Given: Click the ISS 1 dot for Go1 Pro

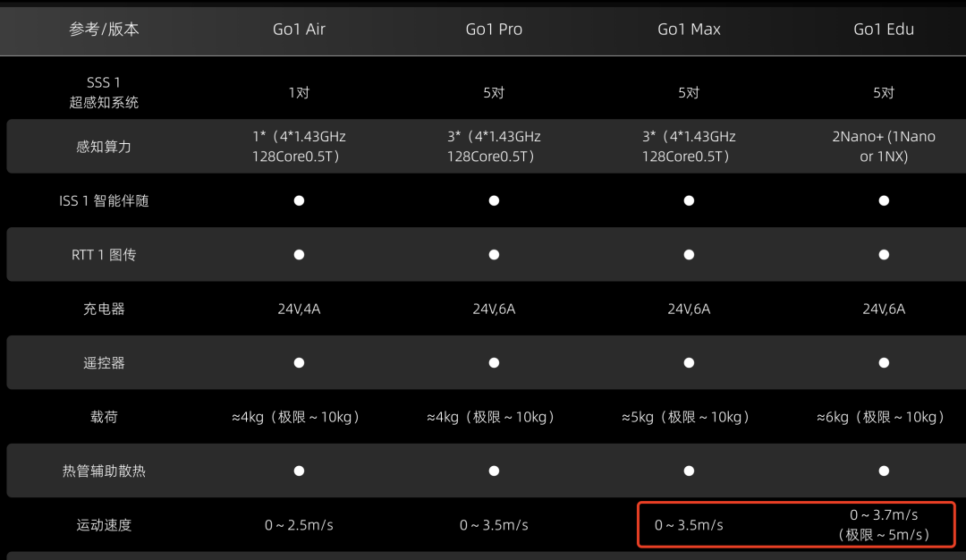Looking at the screenshot, I should click(494, 200).
